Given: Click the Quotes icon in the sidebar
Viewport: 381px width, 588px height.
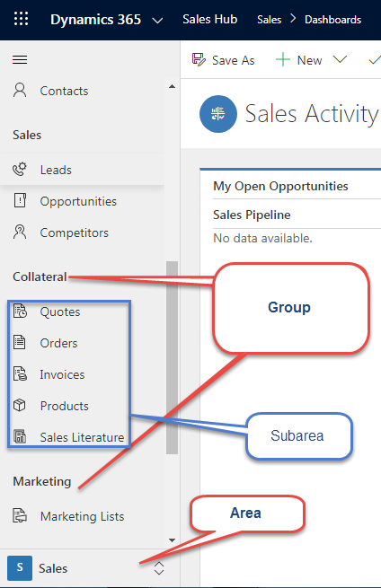Looking at the screenshot, I should click(20, 312).
